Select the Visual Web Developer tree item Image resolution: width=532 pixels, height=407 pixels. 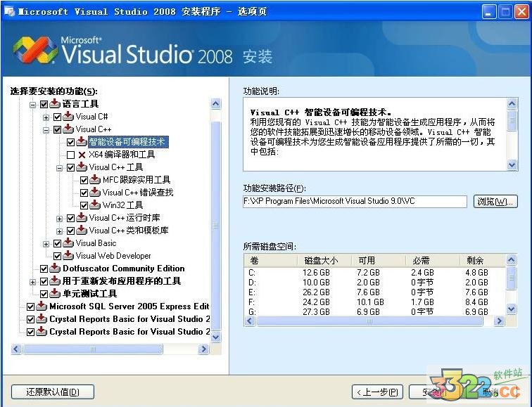113,256
